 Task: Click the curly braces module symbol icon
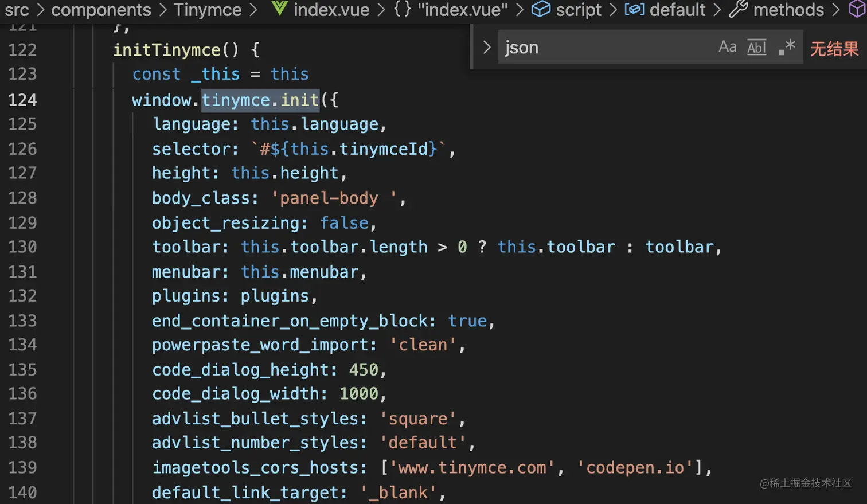pos(403,9)
